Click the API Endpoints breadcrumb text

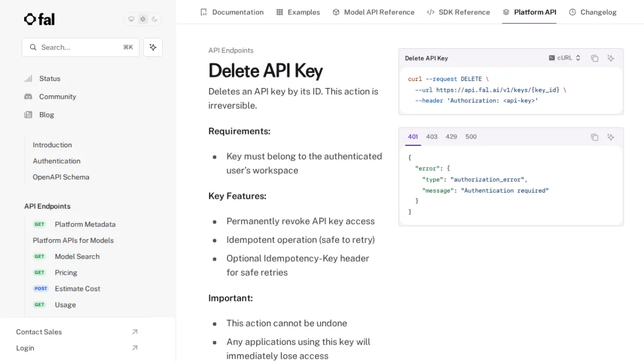231,50
